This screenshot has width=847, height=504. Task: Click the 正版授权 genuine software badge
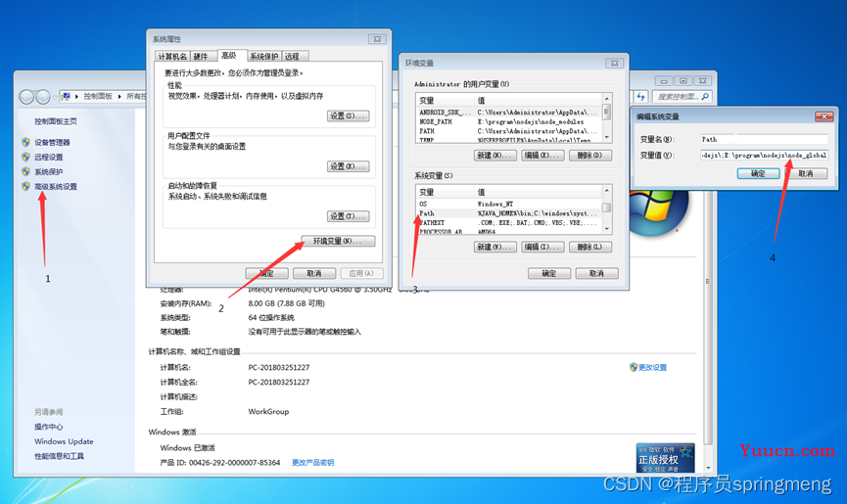[x=665, y=458]
